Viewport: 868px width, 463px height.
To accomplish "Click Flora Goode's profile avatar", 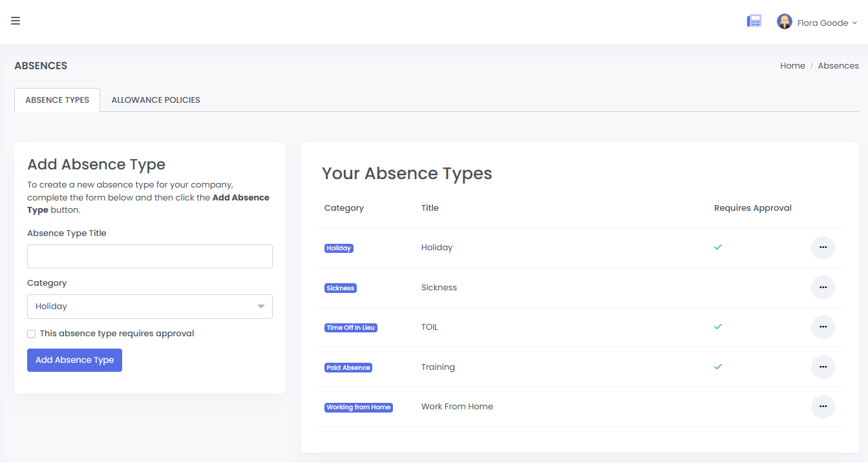I will (x=784, y=22).
